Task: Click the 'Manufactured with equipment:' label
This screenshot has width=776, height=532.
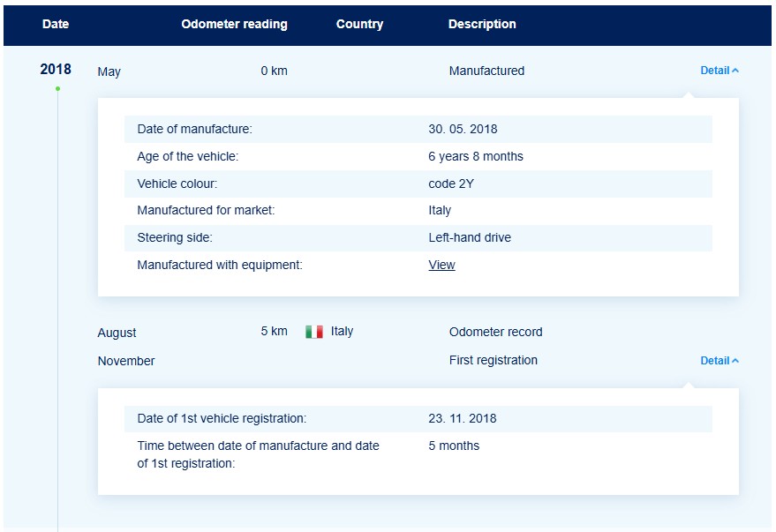Action: (x=220, y=265)
